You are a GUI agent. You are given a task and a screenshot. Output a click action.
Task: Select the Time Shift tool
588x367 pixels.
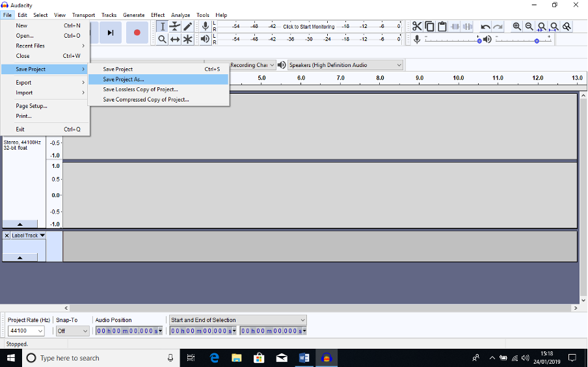tap(175, 39)
